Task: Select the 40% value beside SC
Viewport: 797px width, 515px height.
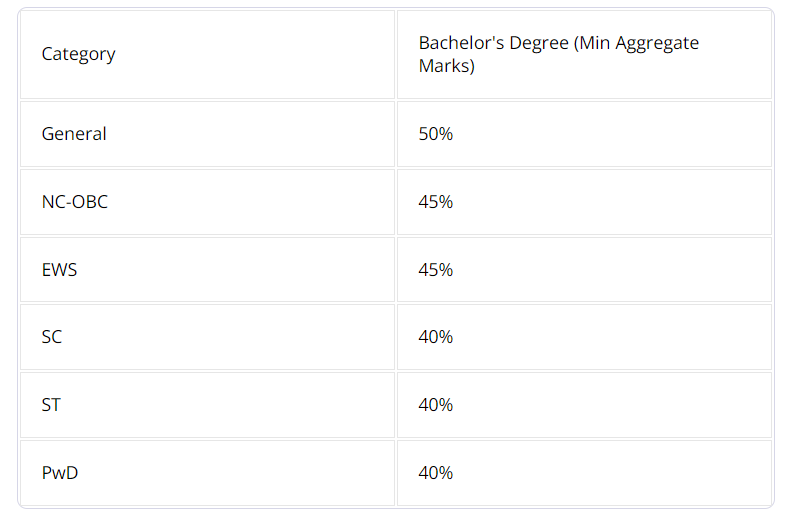Action: tap(436, 337)
